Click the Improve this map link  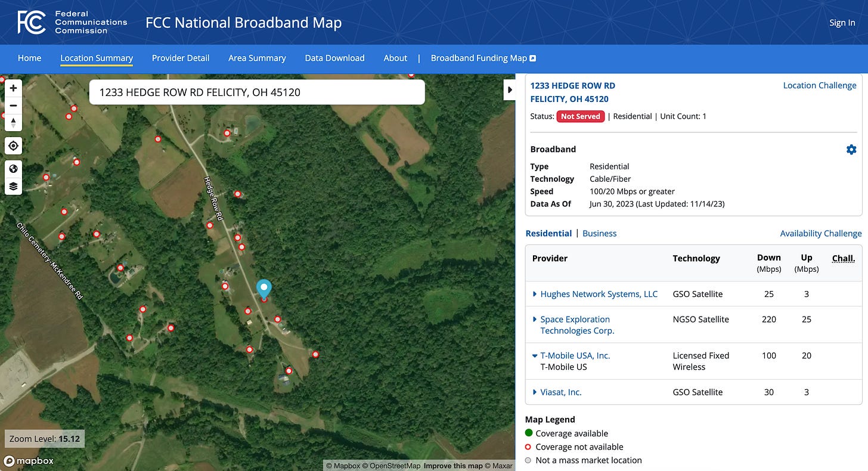coord(452,466)
